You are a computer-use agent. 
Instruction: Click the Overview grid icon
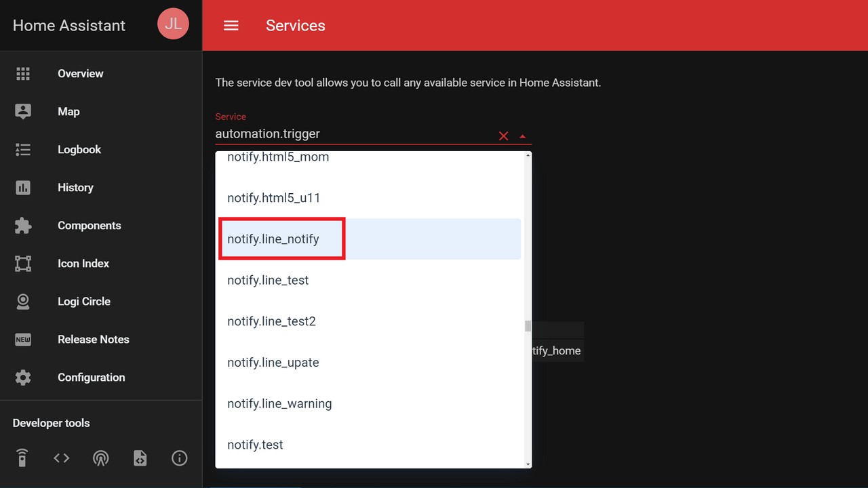click(23, 74)
